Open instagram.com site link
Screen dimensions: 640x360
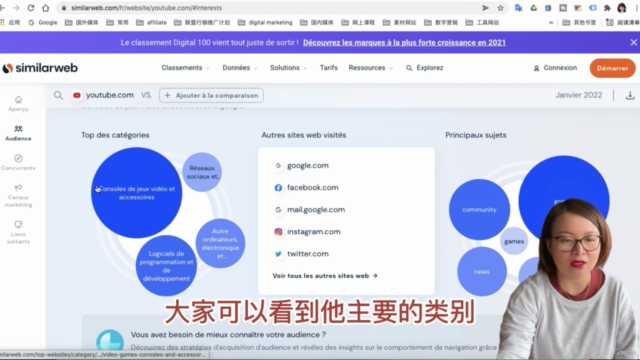(x=313, y=231)
